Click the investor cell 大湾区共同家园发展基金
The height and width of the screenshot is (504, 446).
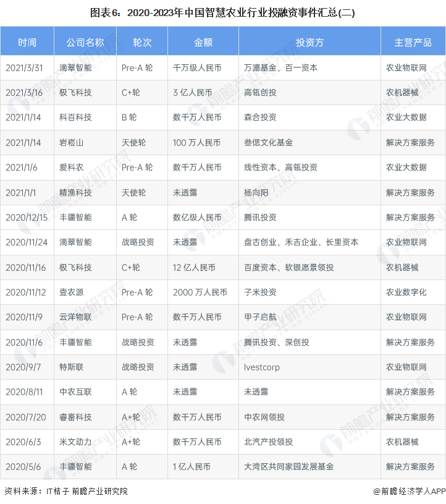(x=288, y=466)
